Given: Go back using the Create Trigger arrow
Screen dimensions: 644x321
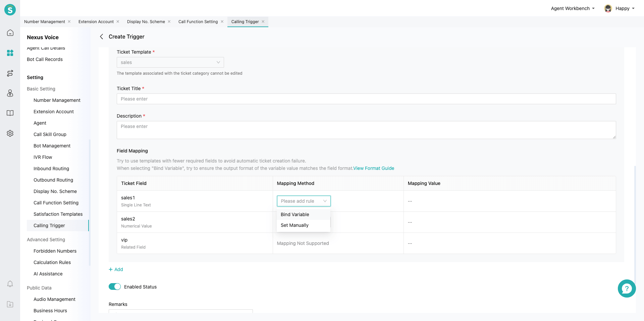Looking at the screenshot, I should click(101, 37).
